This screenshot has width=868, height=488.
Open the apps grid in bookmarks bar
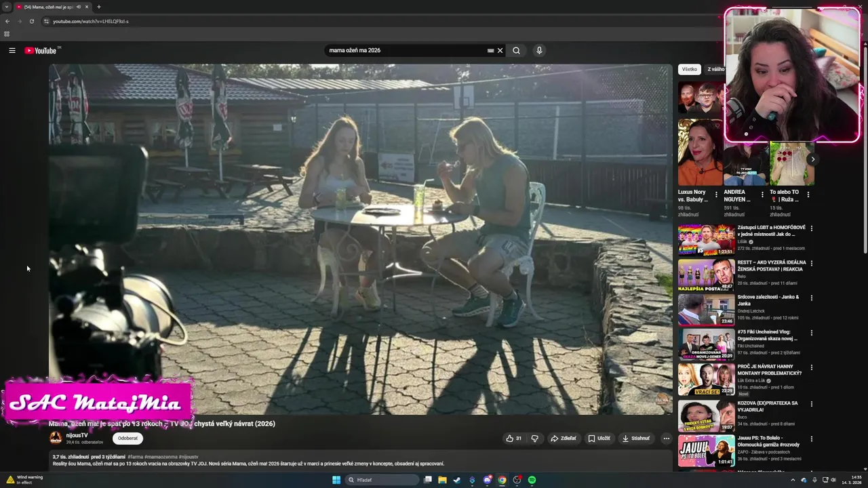point(7,34)
